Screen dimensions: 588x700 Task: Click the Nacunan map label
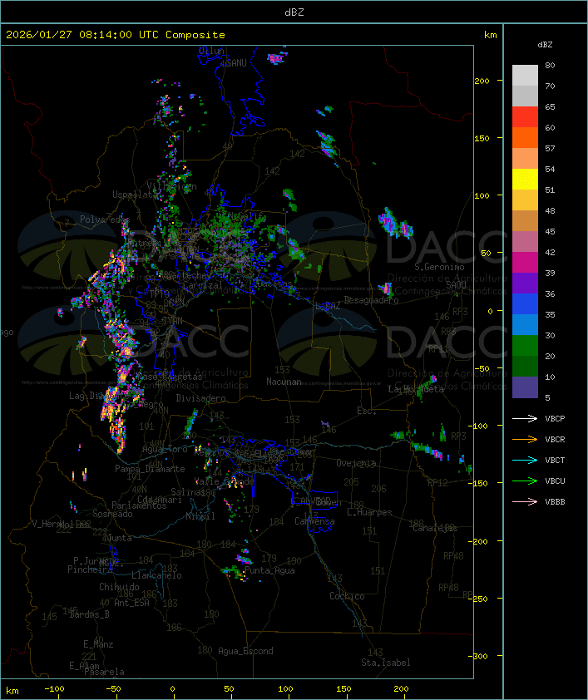point(284,382)
